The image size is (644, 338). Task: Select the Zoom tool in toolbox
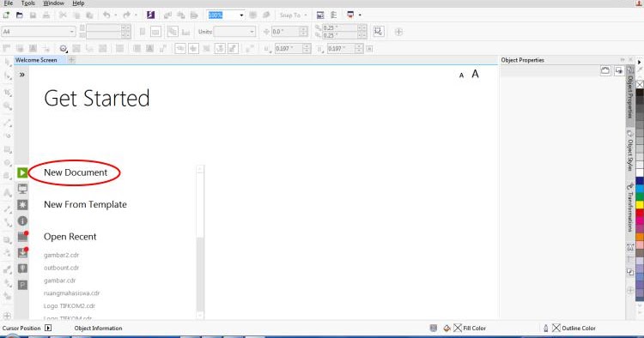[8, 106]
